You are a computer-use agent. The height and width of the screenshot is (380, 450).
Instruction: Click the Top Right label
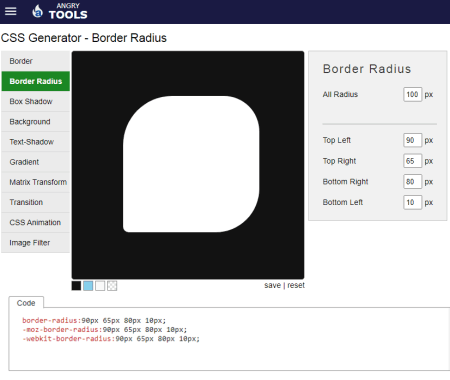click(x=339, y=161)
